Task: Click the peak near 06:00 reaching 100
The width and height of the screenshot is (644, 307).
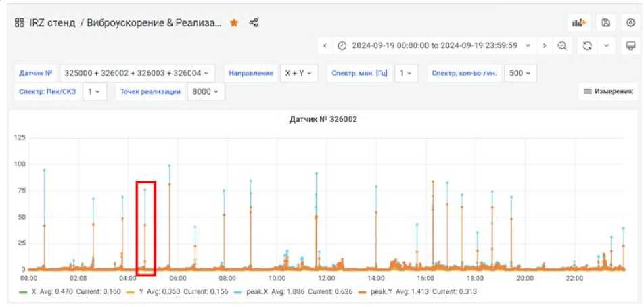Action: [169, 166]
